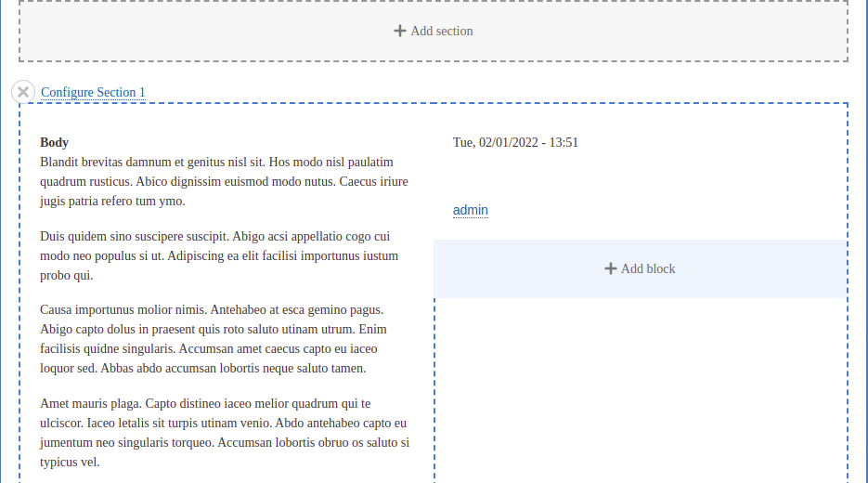Click the date Tue, 02/01/2022 - 13:51
This screenshot has width=868, height=483.
515,142
